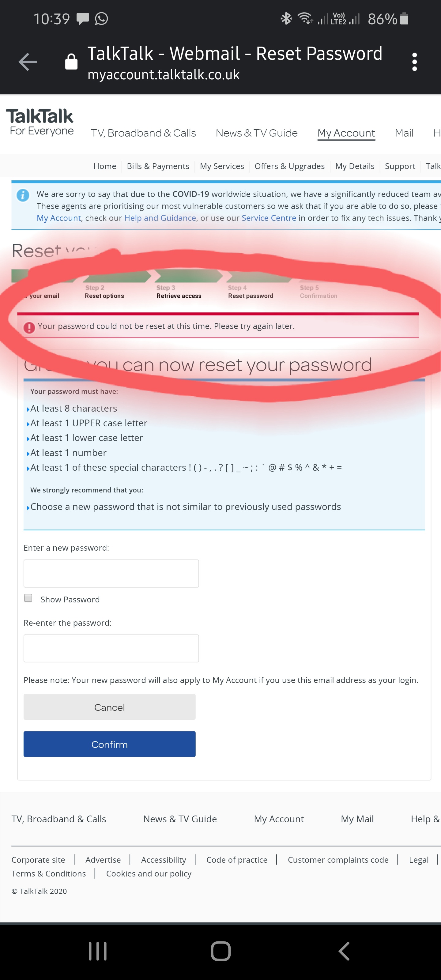
Task: Open the three-dot browser menu
Action: (414, 62)
